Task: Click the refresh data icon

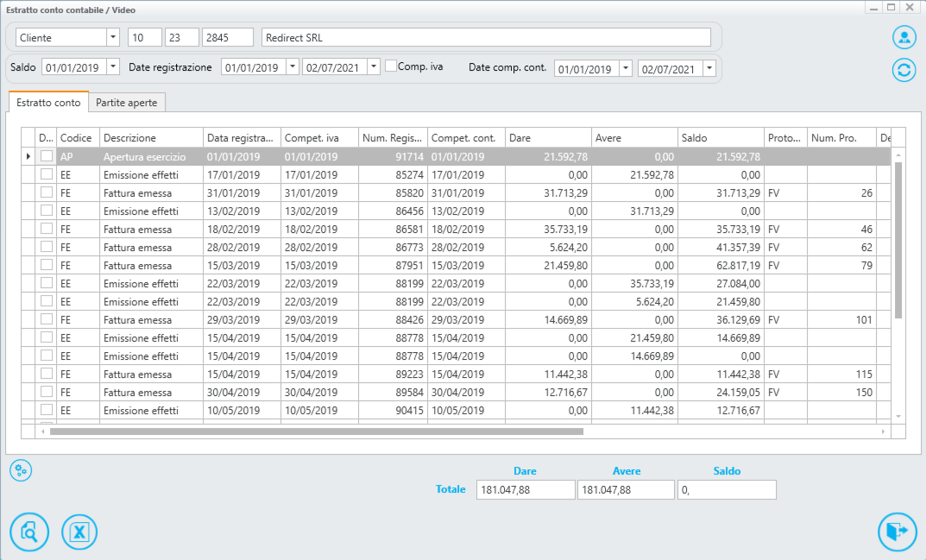Action: (x=904, y=70)
